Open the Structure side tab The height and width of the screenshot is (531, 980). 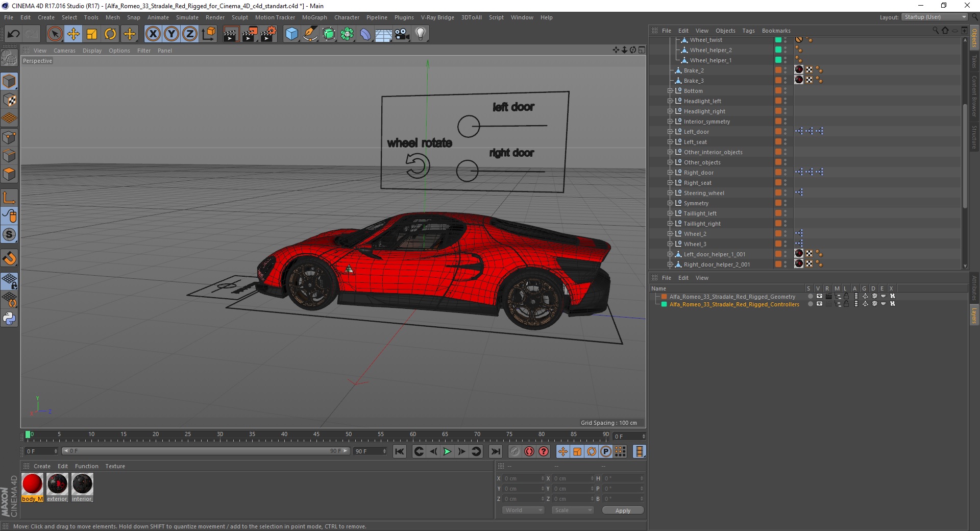(x=974, y=137)
